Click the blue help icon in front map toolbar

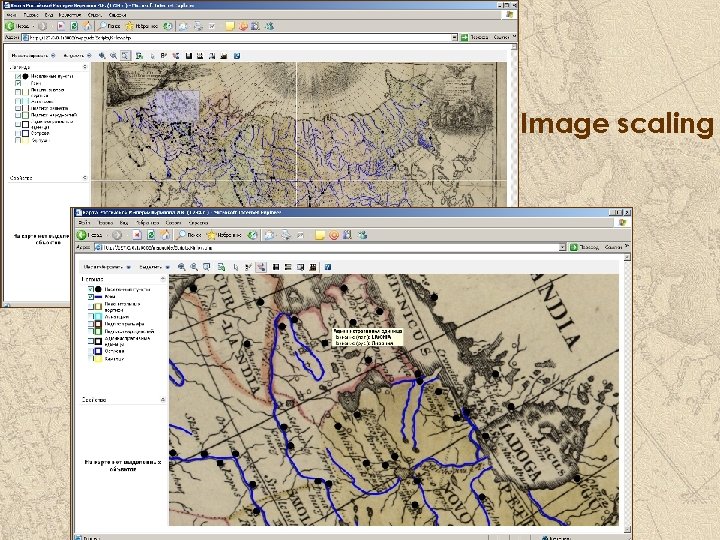point(327,267)
